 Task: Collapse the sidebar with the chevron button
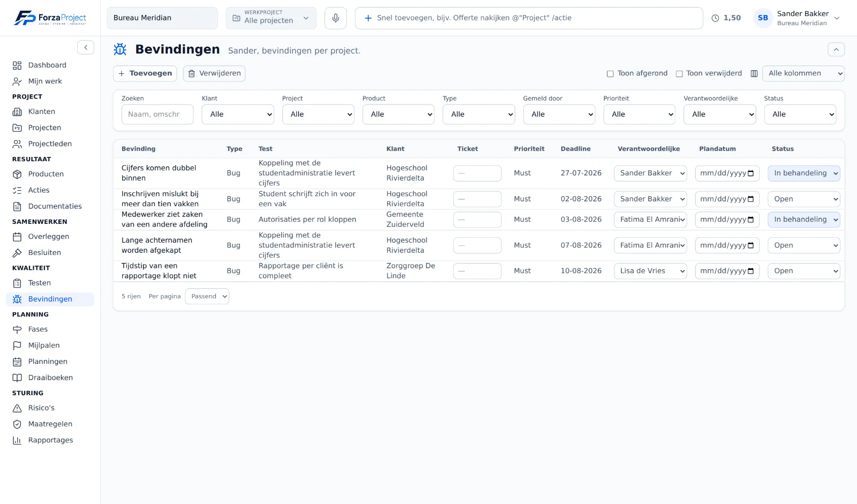pos(86,48)
